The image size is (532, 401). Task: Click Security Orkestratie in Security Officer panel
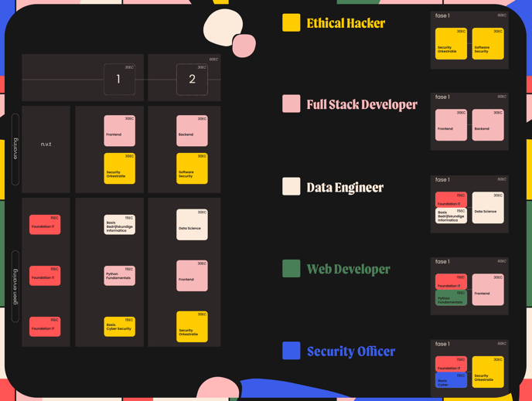pyautogui.click(x=488, y=372)
